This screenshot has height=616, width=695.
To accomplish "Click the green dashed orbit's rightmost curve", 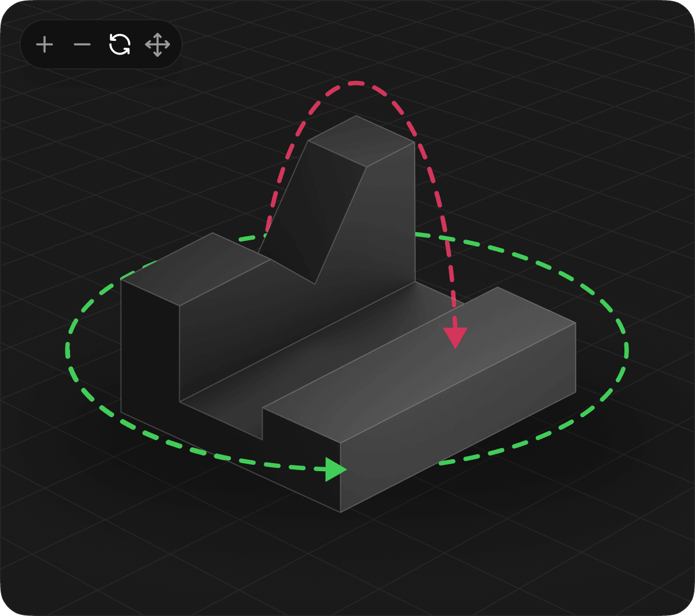I will pyautogui.click(x=625, y=349).
